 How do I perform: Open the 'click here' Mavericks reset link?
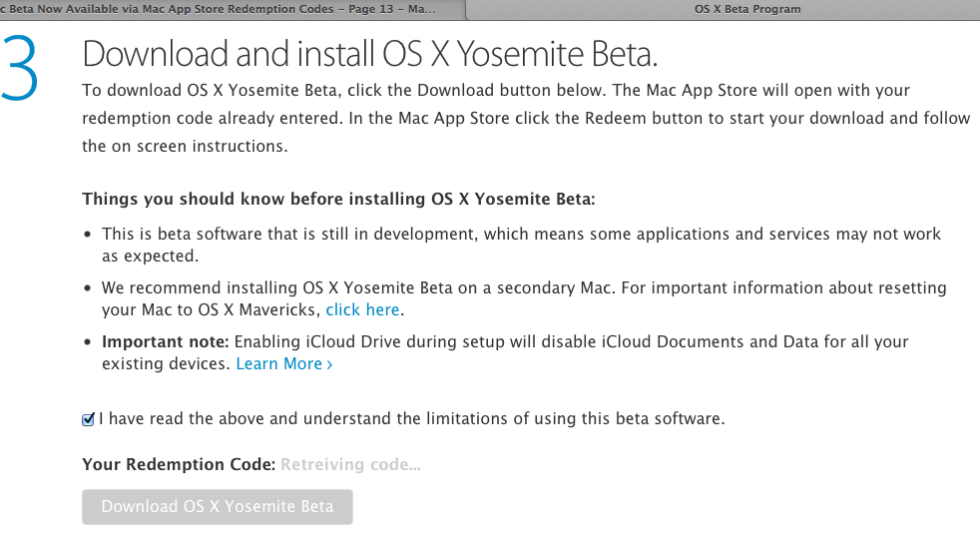tap(362, 310)
